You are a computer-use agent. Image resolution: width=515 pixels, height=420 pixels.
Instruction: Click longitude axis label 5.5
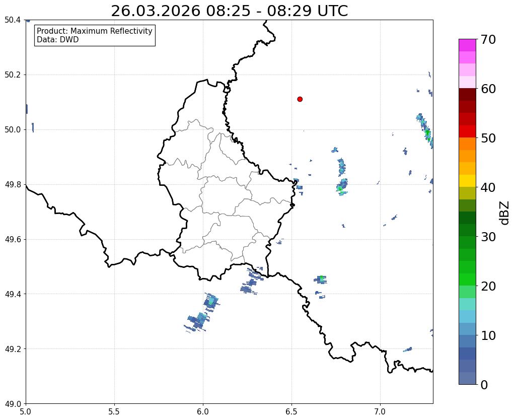pos(114,412)
